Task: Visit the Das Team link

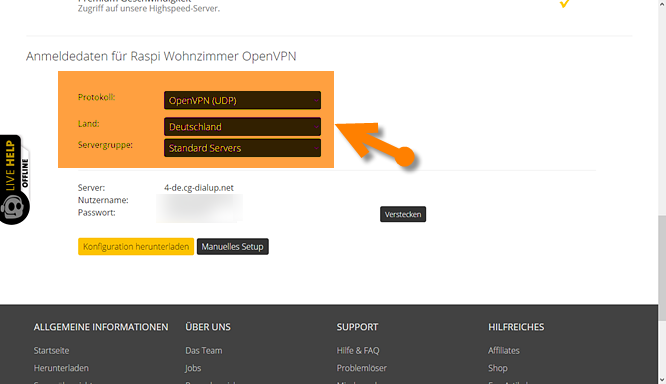Action: pyautogui.click(x=203, y=350)
